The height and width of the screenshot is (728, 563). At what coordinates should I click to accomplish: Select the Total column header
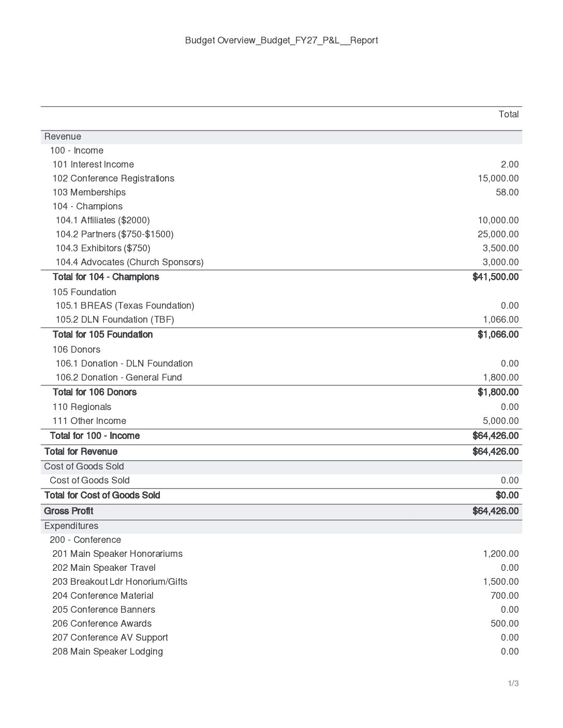click(508, 114)
